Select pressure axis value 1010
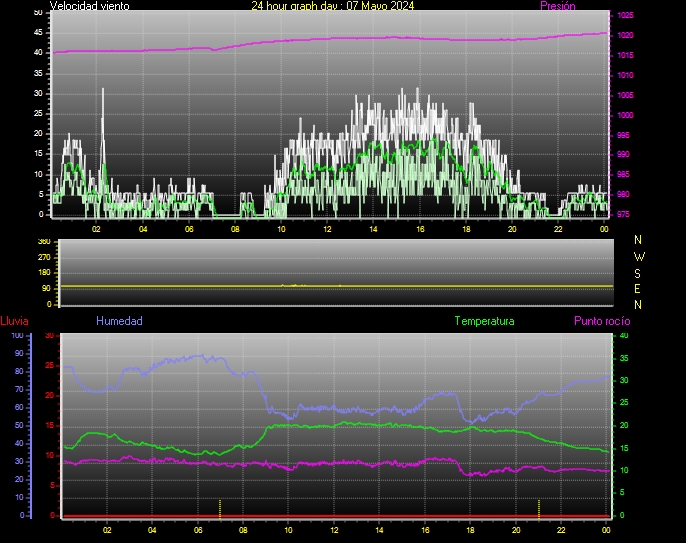This screenshot has height=543, width=686. (625, 75)
